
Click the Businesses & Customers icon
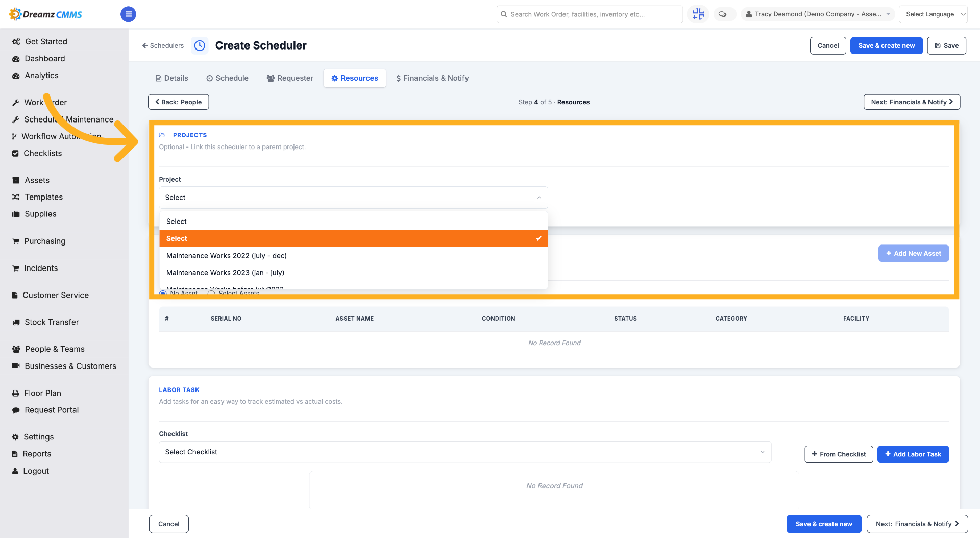click(16, 366)
